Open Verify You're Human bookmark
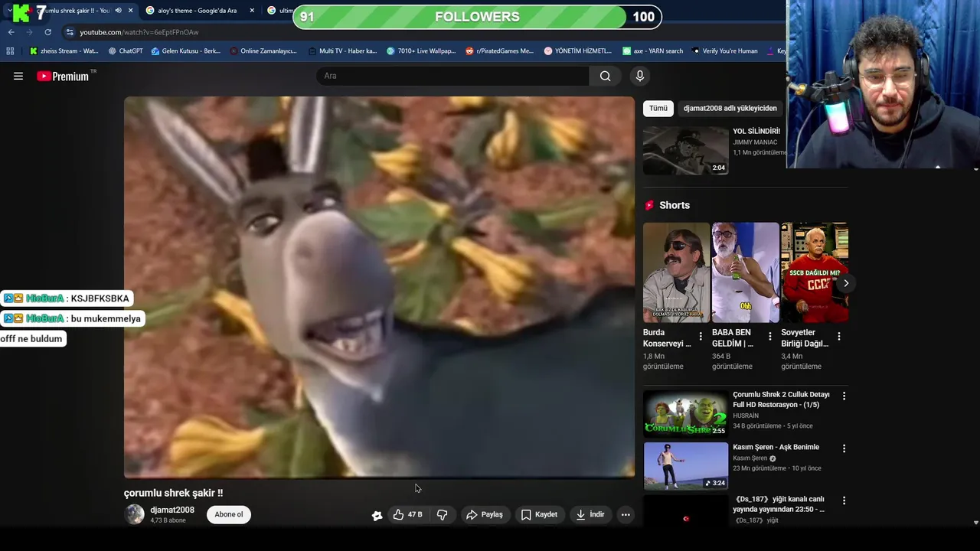This screenshot has height=551, width=980. 725,51
